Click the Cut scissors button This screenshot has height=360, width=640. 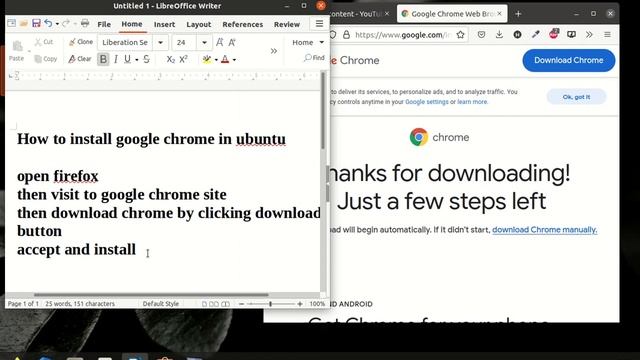point(44,42)
